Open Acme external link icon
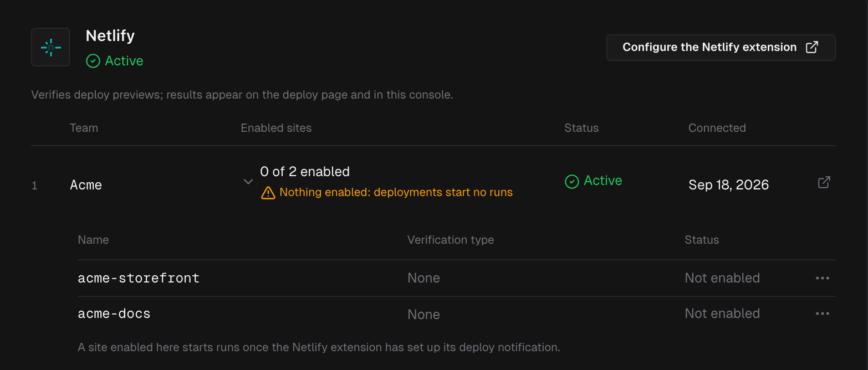This screenshot has height=370, width=868. pos(824,182)
